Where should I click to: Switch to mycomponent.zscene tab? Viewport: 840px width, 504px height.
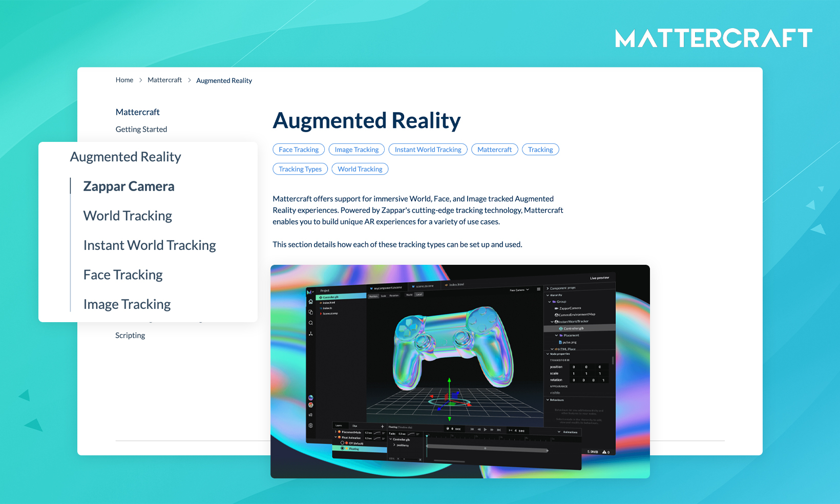coord(386,288)
